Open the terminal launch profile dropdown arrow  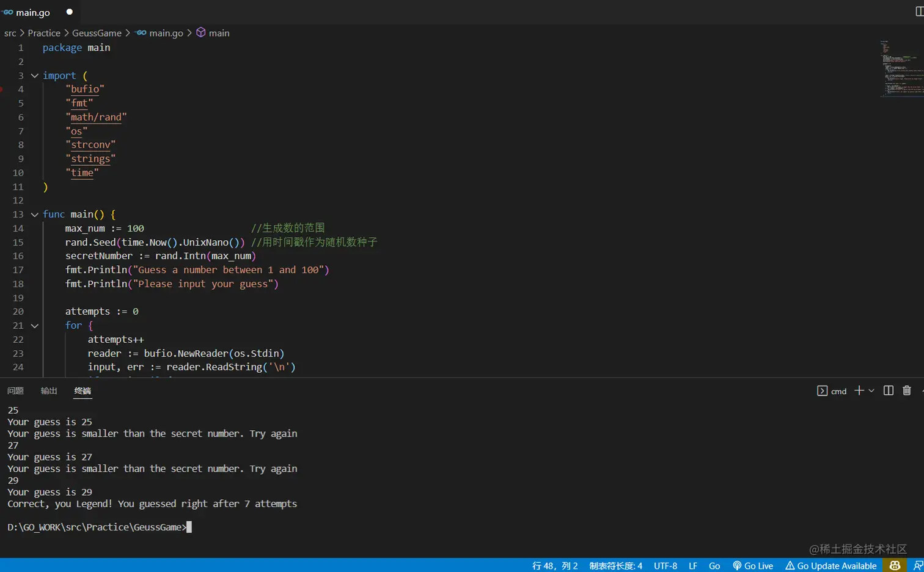pos(871,391)
